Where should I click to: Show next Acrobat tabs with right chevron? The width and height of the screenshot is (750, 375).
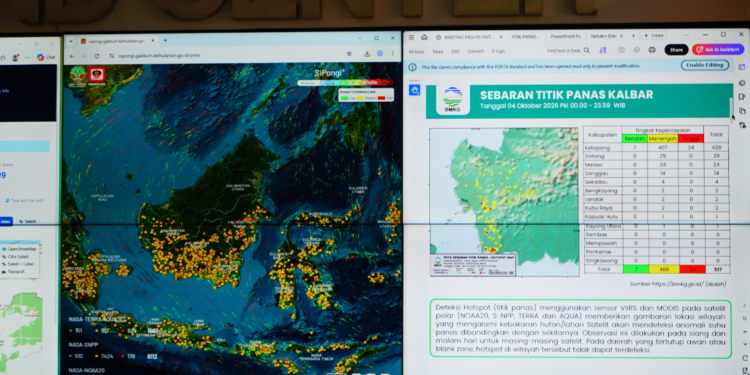(633, 36)
